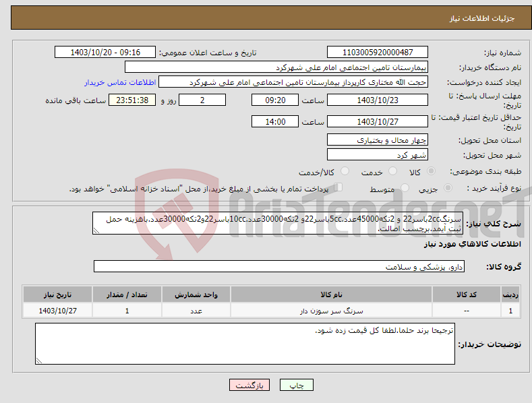Click the ردیف column header
Viewport: 532px width, 403px height.
[x=510, y=294]
